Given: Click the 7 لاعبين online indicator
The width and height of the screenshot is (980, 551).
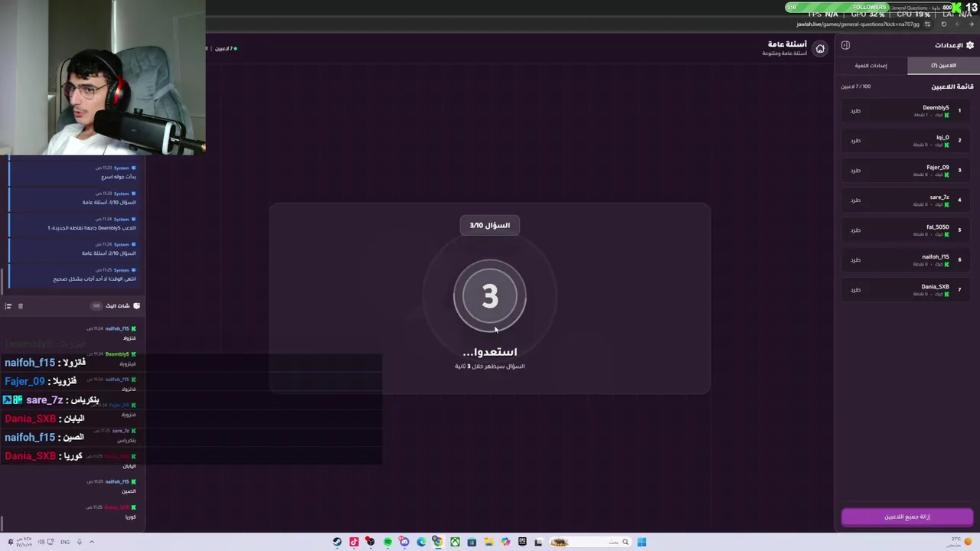Looking at the screenshot, I should [226, 49].
